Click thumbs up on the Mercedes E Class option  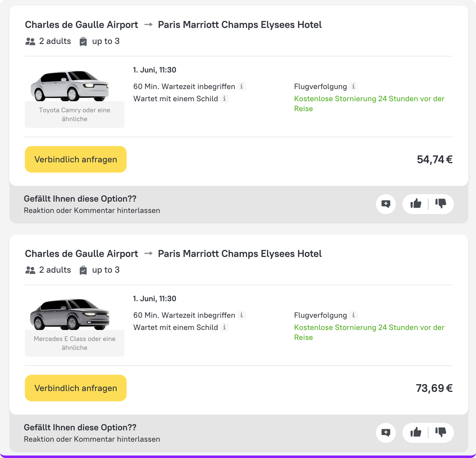coord(415,433)
